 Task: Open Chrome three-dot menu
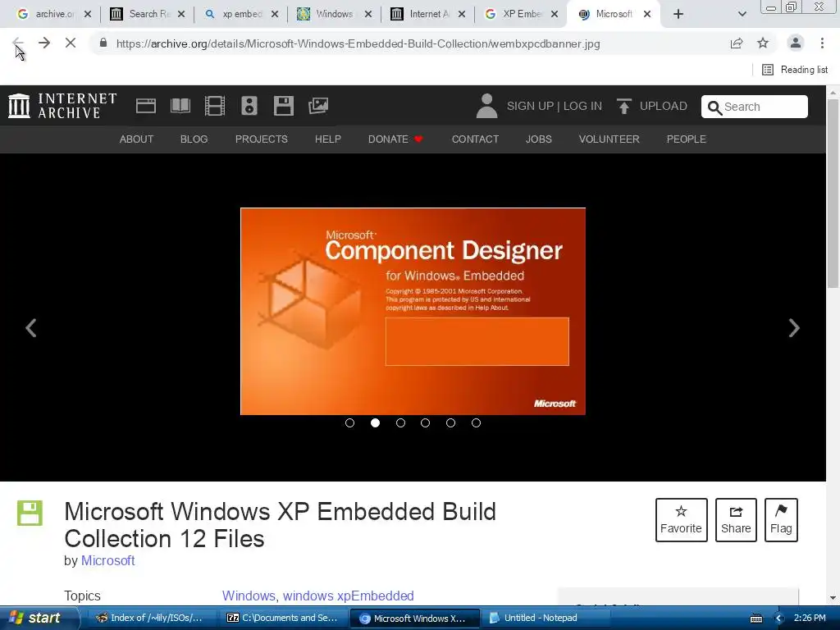pos(822,43)
